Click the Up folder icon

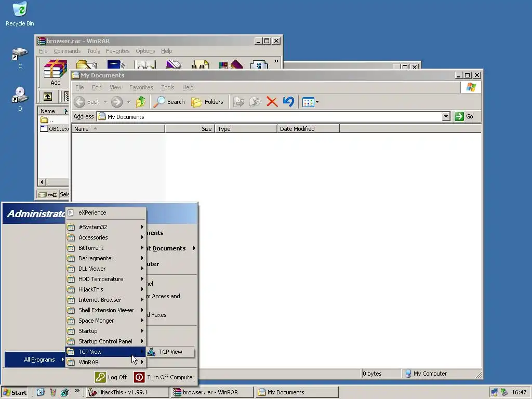click(141, 102)
